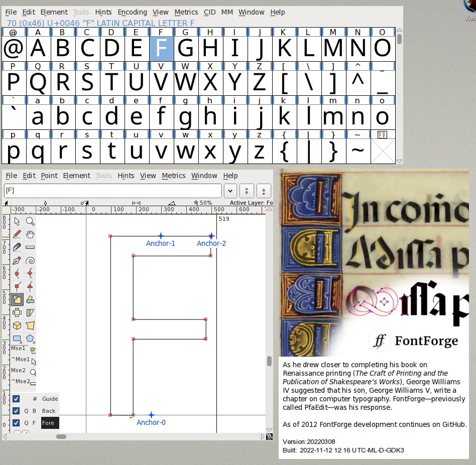Open Metrics menu in glyph editor
The image size is (476, 465).
click(174, 176)
